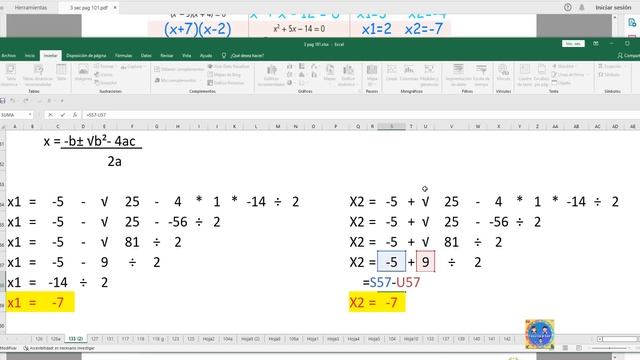640x360 pixels.
Task: Click the ¿Qué desea hacer? search box
Action: tap(243, 56)
